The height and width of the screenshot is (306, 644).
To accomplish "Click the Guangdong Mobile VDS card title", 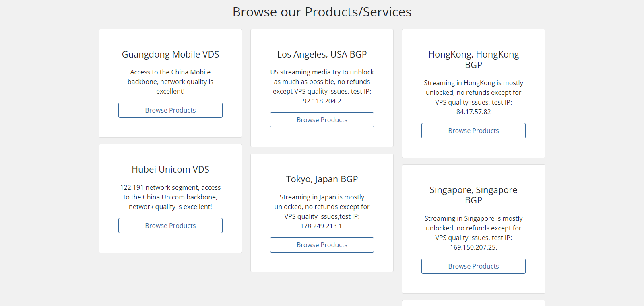I will pyautogui.click(x=170, y=54).
